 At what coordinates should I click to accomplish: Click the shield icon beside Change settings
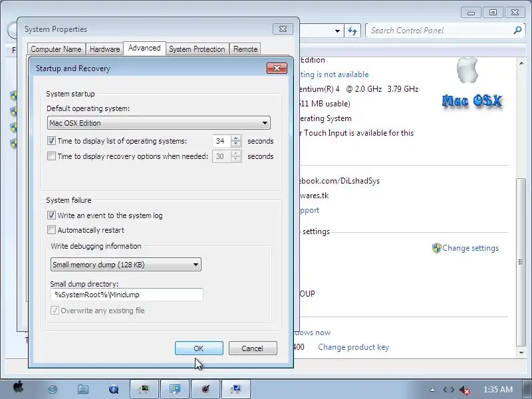tap(436, 248)
